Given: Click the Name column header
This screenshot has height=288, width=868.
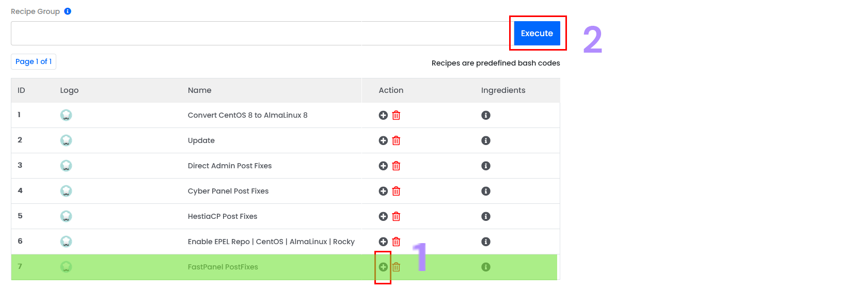Looking at the screenshot, I should point(200,90).
